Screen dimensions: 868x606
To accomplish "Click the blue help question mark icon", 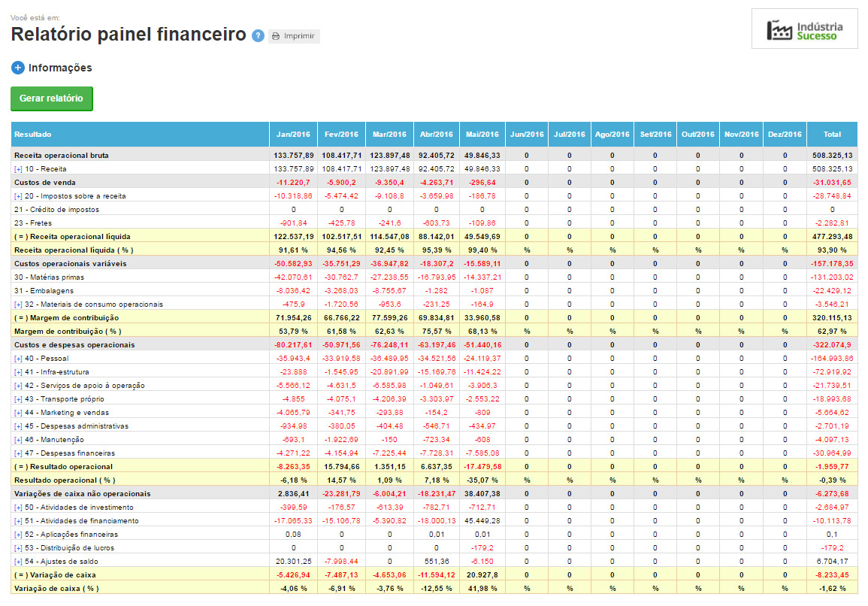I will (x=258, y=35).
